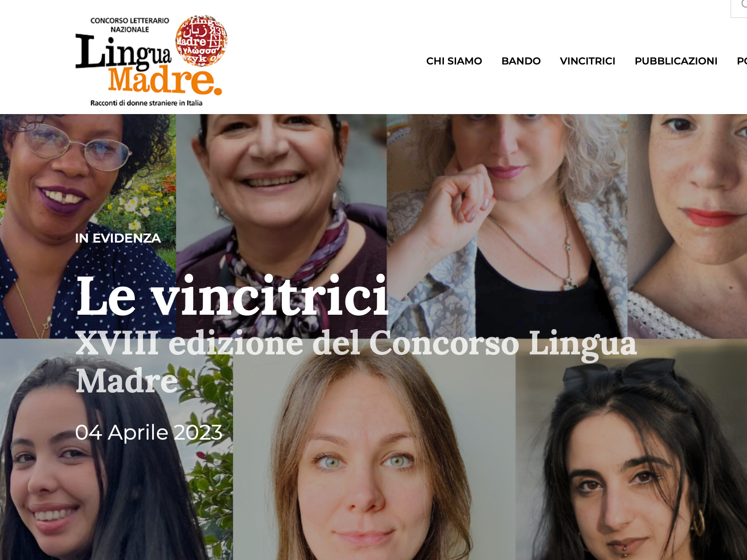Select photo of woman with black hair bow

[631, 450]
